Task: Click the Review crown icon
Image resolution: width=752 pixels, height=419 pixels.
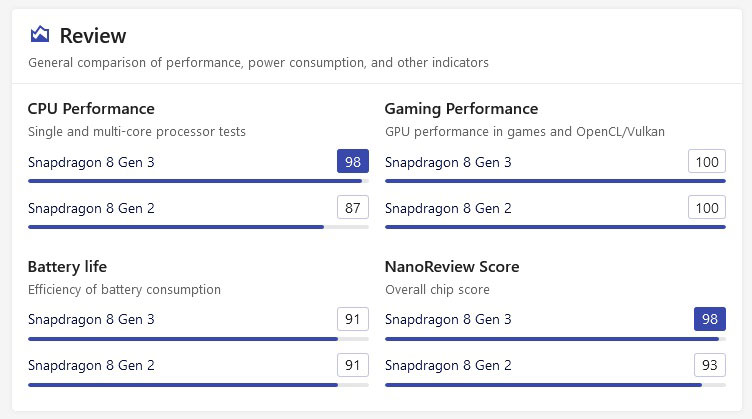Action: 39,36
